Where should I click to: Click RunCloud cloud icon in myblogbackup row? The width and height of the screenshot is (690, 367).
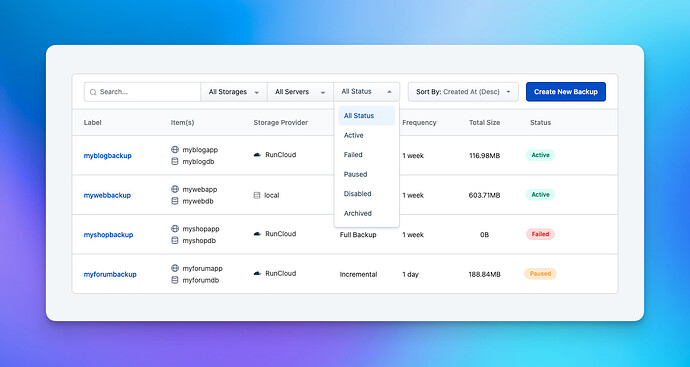tap(257, 155)
